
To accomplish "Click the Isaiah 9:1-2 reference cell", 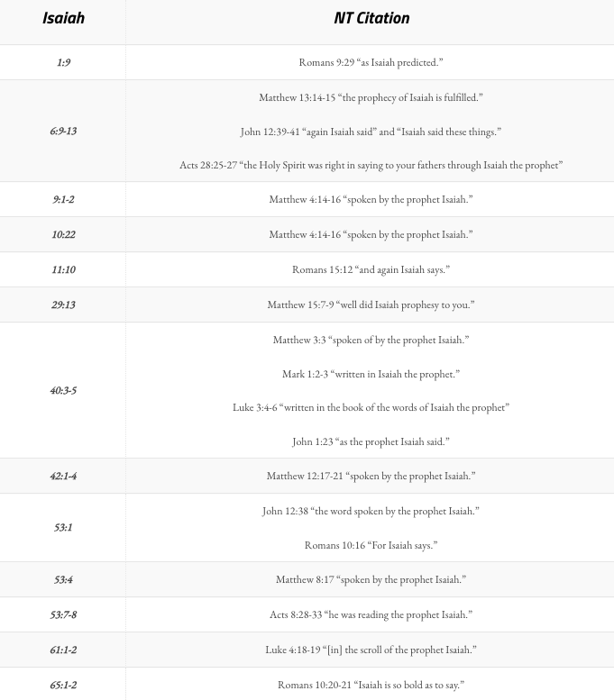I will 63,199.
